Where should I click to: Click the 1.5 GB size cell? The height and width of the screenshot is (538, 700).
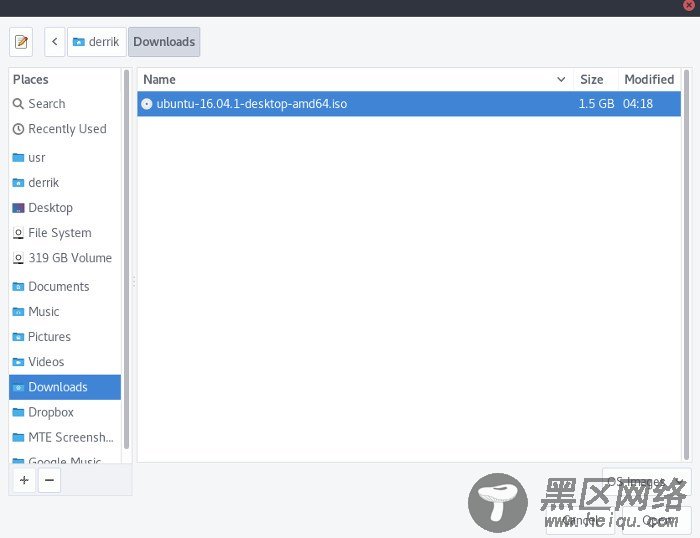tap(596, 104)
